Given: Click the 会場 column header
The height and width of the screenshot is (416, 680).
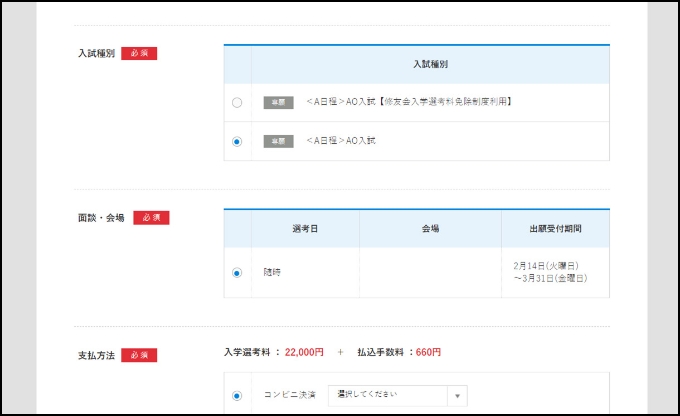Looking at the screenshot, I should tap(430, 228).
